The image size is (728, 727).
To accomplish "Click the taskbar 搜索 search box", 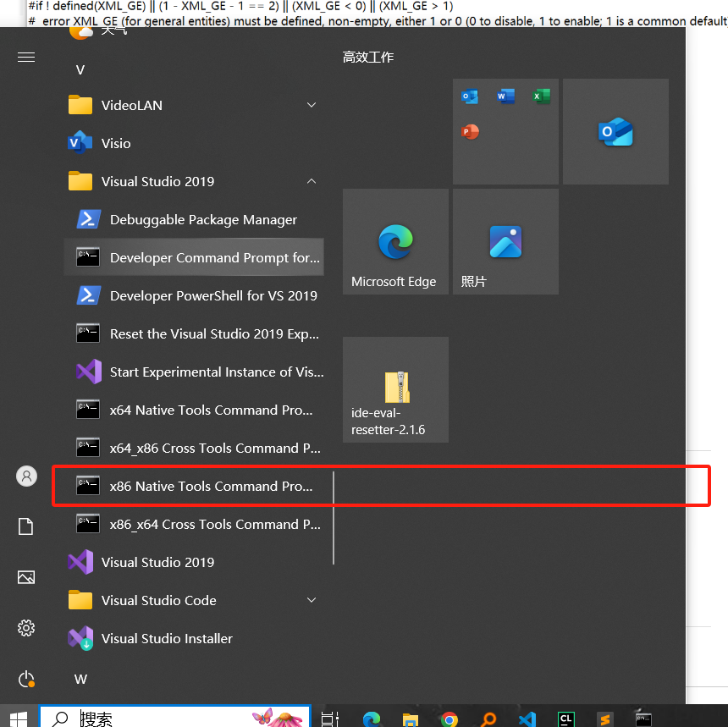I will [x=174, y=717].
